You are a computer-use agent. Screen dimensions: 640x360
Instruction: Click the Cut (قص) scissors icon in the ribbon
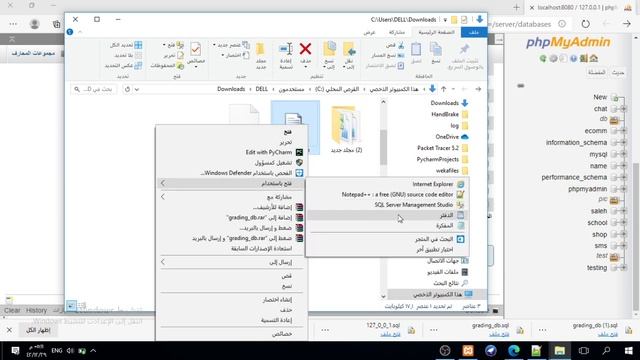point(400,45)
